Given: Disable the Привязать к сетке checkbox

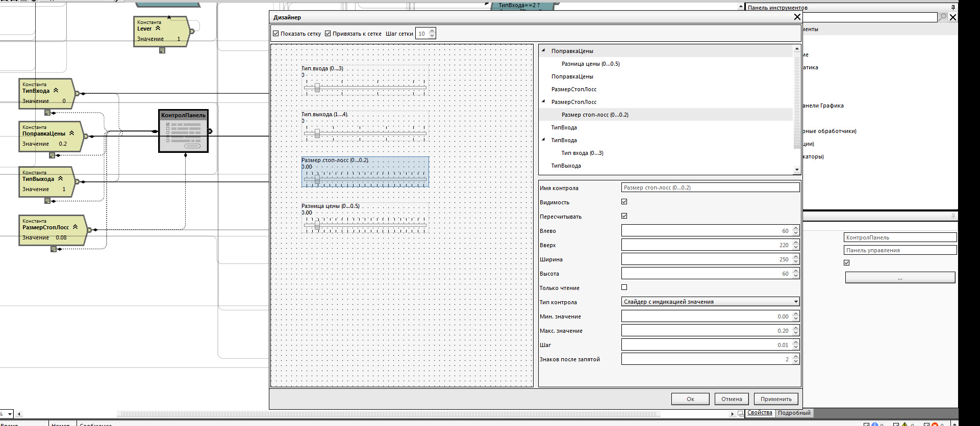Looking at the screenshot, I should [328, 34].
